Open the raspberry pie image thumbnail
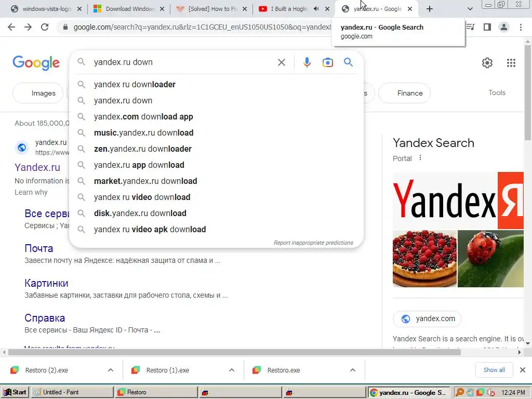This screenshot has height=399, width=532. point(424,259)
